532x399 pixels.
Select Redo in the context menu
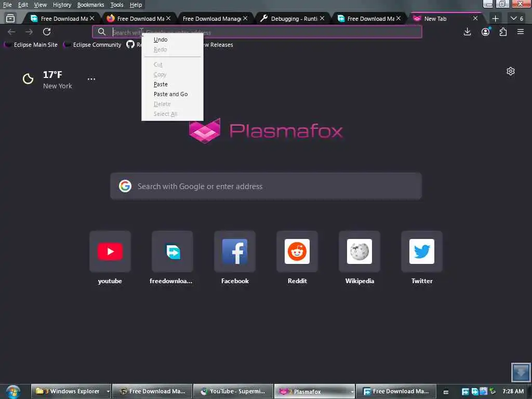click(172, 49)
